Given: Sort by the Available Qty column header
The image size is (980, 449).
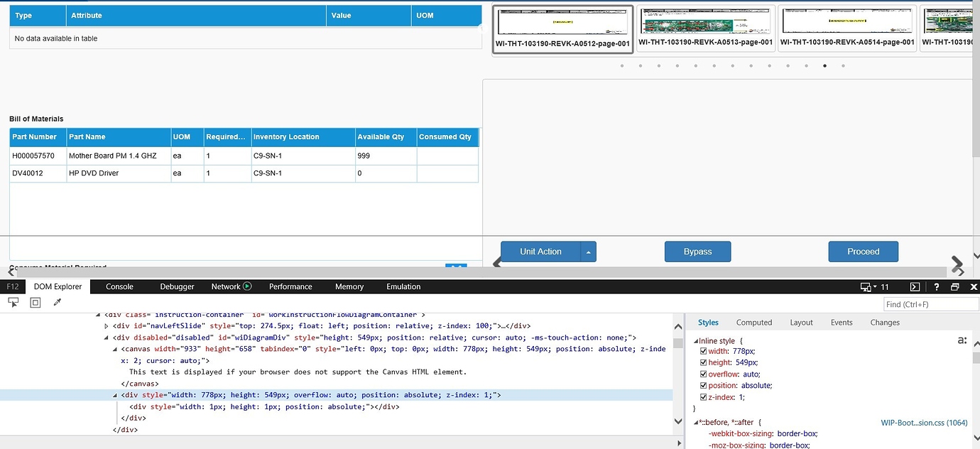Looking at the screenshot, I should (x=386, y=137).
